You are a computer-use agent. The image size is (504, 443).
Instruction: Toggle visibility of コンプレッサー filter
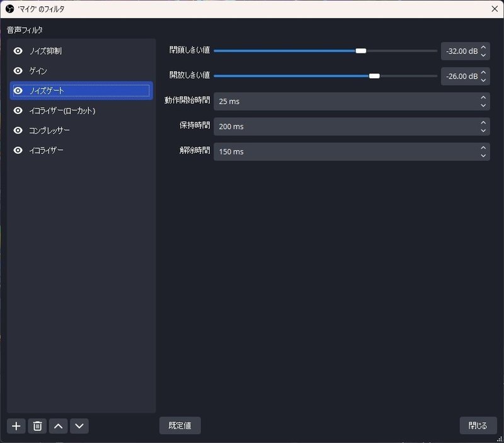tap(18, 130)
